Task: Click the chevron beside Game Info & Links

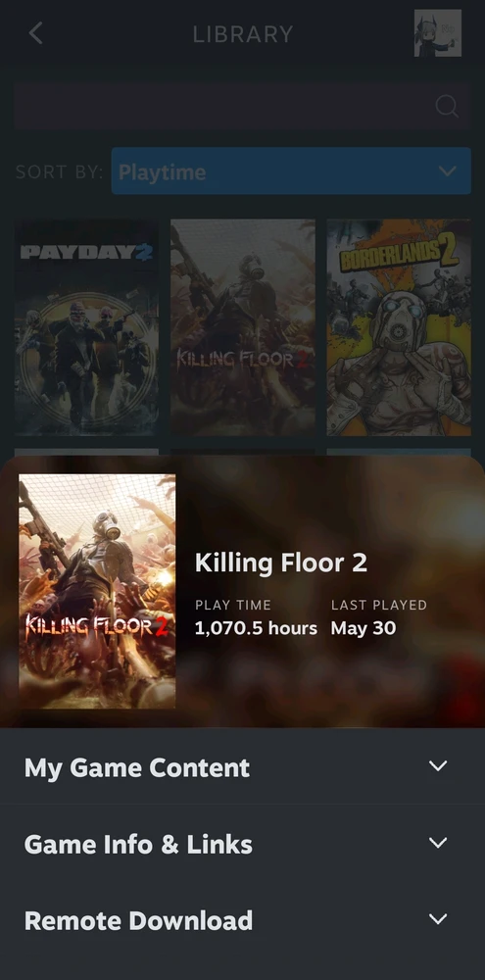Action: tap(438, 843)
